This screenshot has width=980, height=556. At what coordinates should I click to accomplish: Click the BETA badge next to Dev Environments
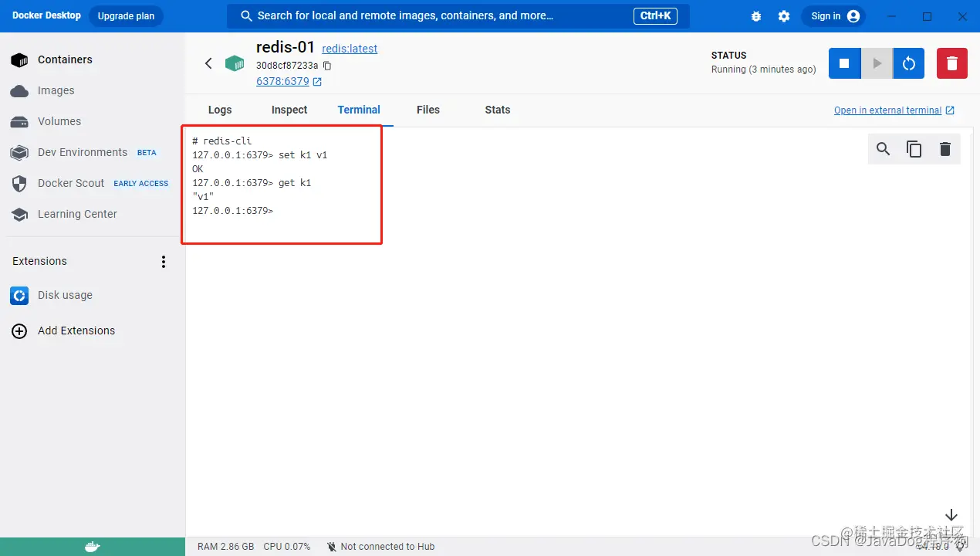point(147,153)
